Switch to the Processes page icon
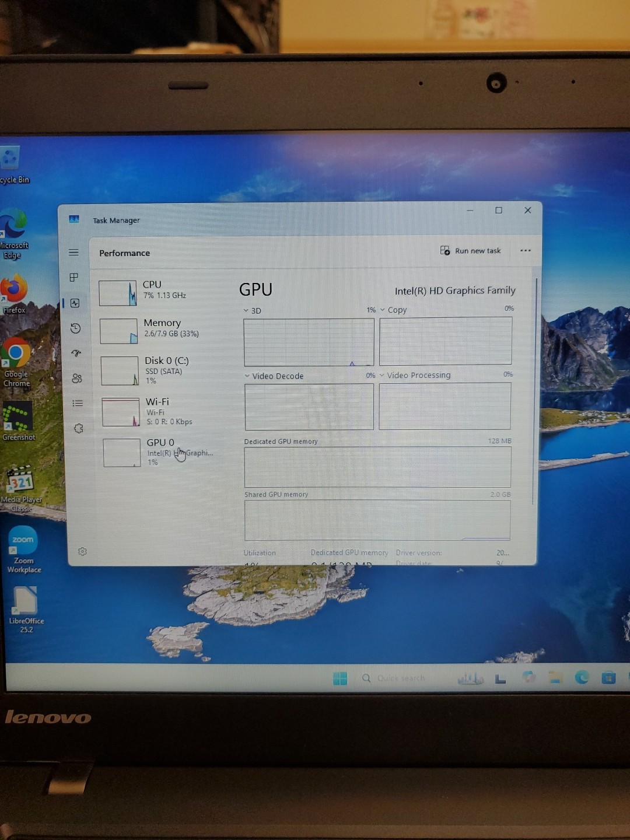Viewport: 630px width, 840px height. [x=74, y=278]
